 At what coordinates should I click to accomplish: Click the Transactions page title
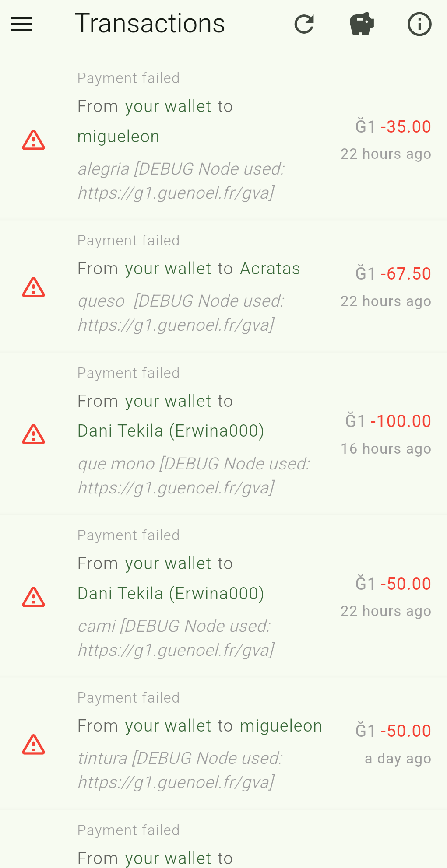150,24
